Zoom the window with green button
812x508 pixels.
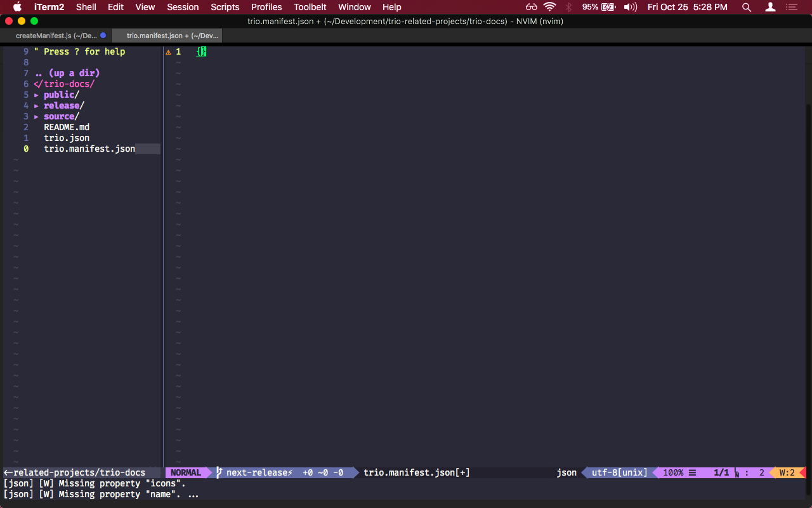[x=34, y=21]
